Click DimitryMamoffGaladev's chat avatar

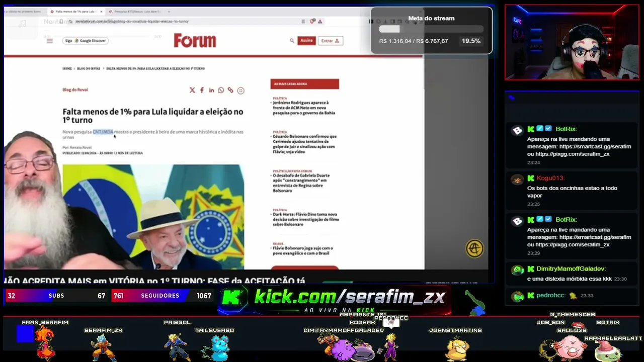pyautogui.click(x=517, y=270)
